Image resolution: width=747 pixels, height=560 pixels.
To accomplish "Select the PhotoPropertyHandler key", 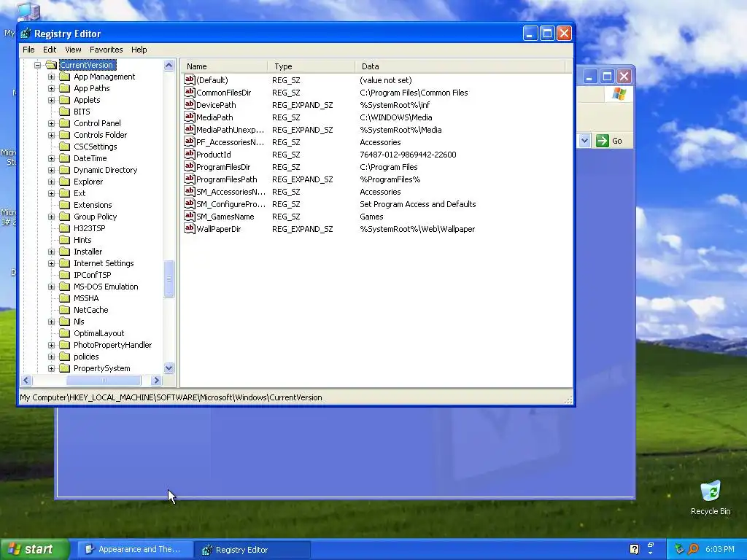I will pyautogui.click(x=112, y=345).
